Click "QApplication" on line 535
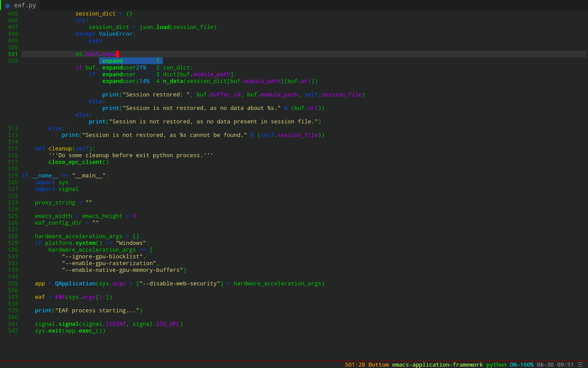Viewport: 588px width, 368px height. [x=75, y=283]
